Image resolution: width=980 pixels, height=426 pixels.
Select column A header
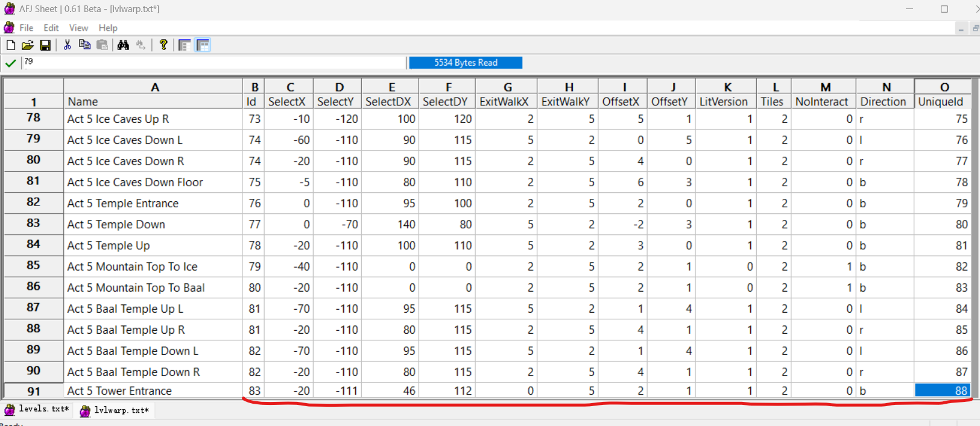pyautogui.click(x=154, y=87)
